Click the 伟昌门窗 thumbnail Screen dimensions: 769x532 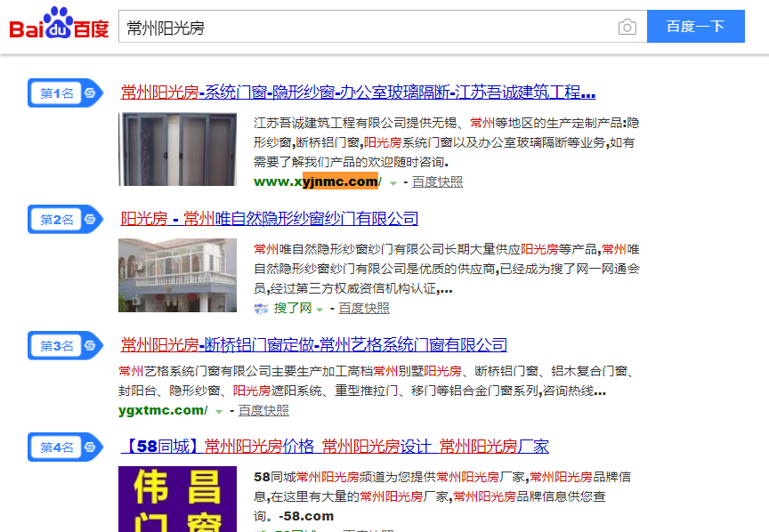point(177,499)
